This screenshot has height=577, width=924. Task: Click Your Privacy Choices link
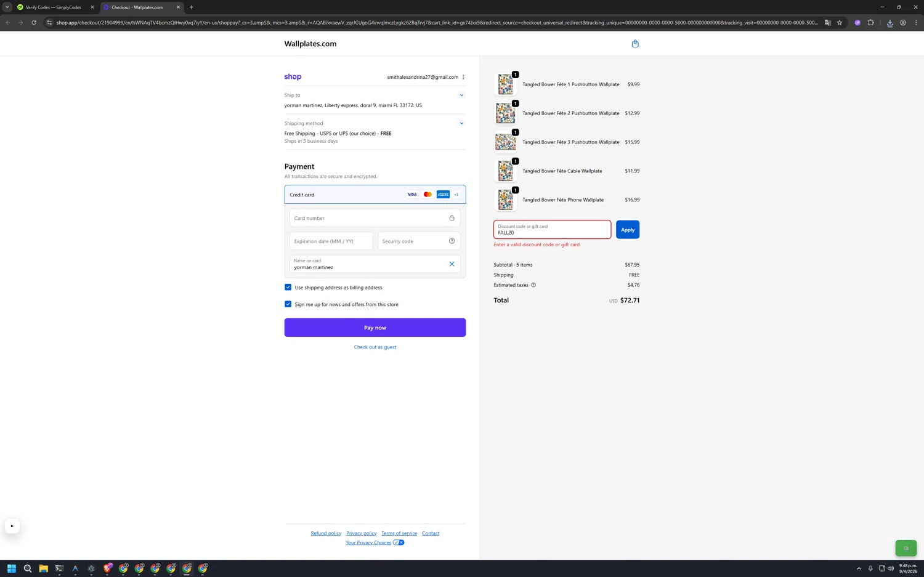(368, 543)
